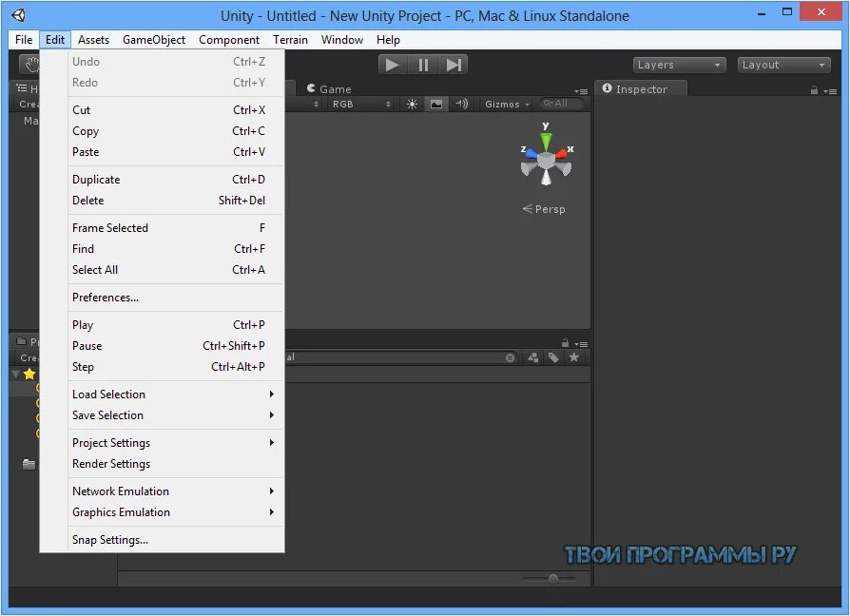Select the Inspector tab
The width and height of the screenshot is (850, 616).
[641, 88]
